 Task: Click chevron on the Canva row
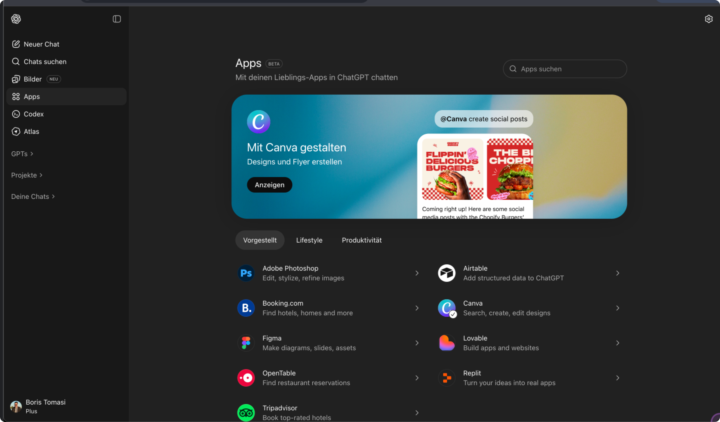click(618, 308)
